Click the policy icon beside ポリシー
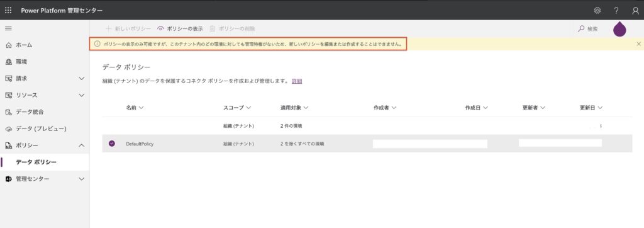Screen dimensions: 644x228 9,145
